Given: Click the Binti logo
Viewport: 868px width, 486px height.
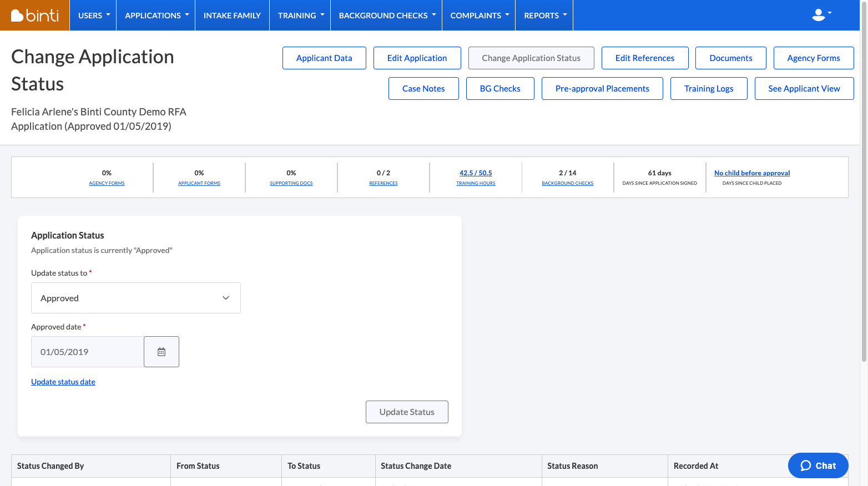Looking at the screenshot, I should pyautogui.click(x=35, y=16).
